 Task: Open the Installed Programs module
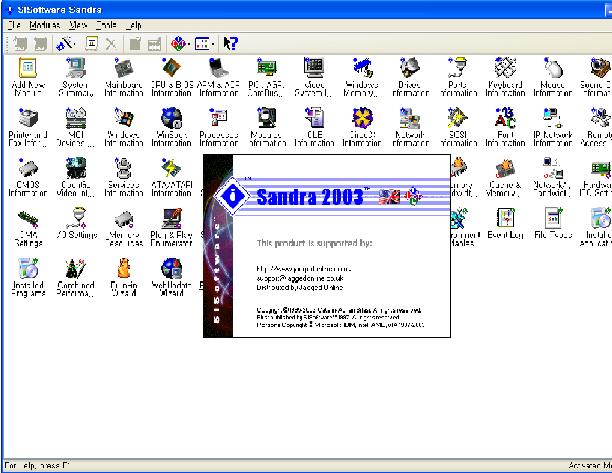coord(28,277)
